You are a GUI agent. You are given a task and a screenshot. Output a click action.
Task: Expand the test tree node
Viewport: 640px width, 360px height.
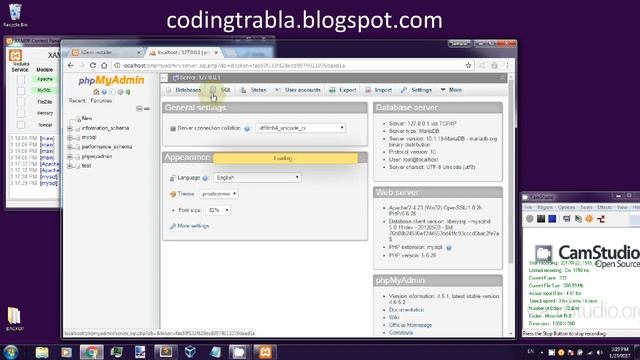[x=70, y=166]
